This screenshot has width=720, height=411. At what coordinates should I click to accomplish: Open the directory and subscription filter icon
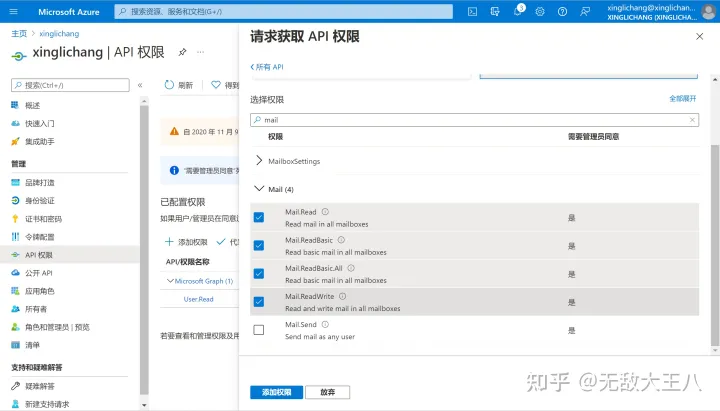[x=496, y=11]
